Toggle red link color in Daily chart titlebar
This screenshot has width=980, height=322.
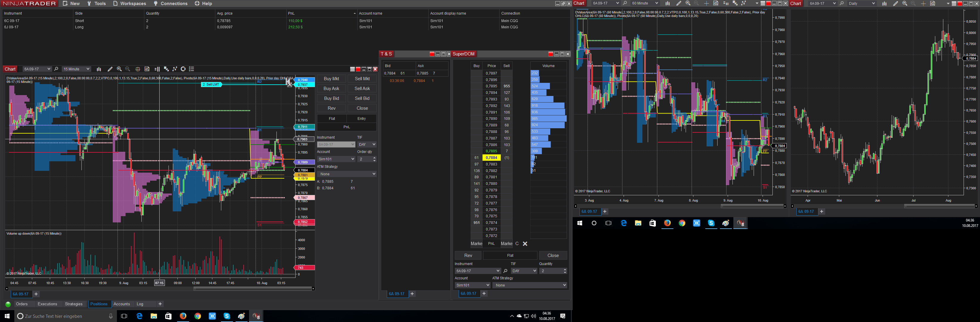click(959, 3)
